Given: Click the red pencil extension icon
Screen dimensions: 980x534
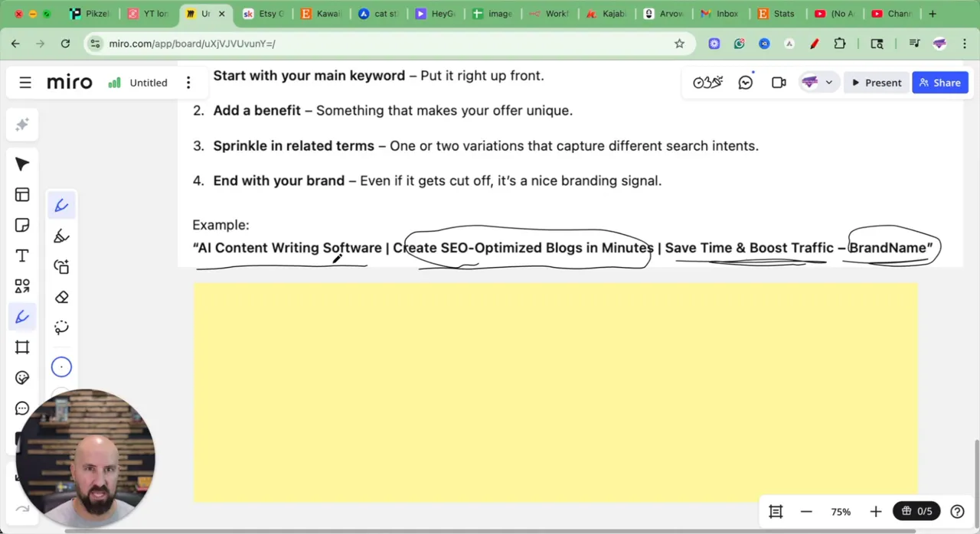Looking at the screenshot, I should pyautogui.click(x=815, y=44).
